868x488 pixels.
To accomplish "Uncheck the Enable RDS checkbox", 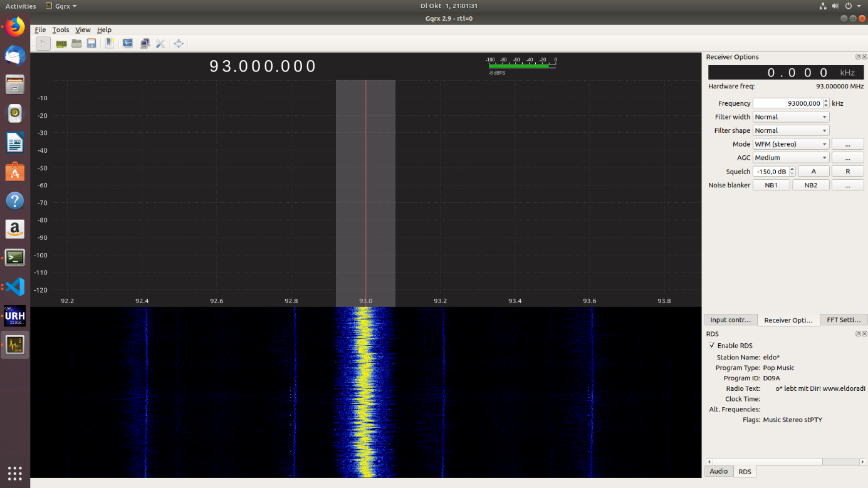I will point(712,346).
